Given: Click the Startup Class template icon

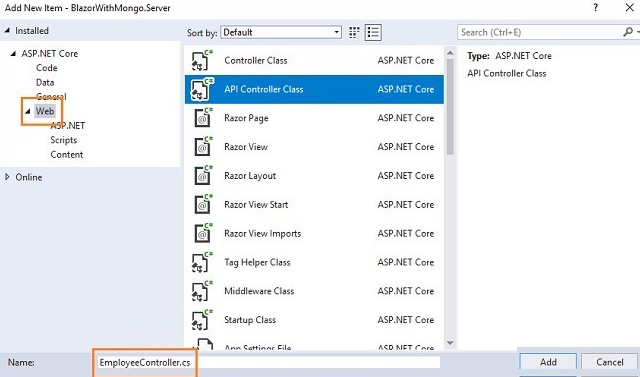Looking at the screenshot, I should [x=203, y=320].
